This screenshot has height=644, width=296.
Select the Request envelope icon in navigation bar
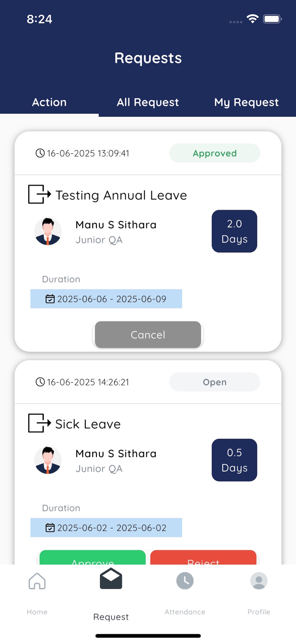point(111,578)
